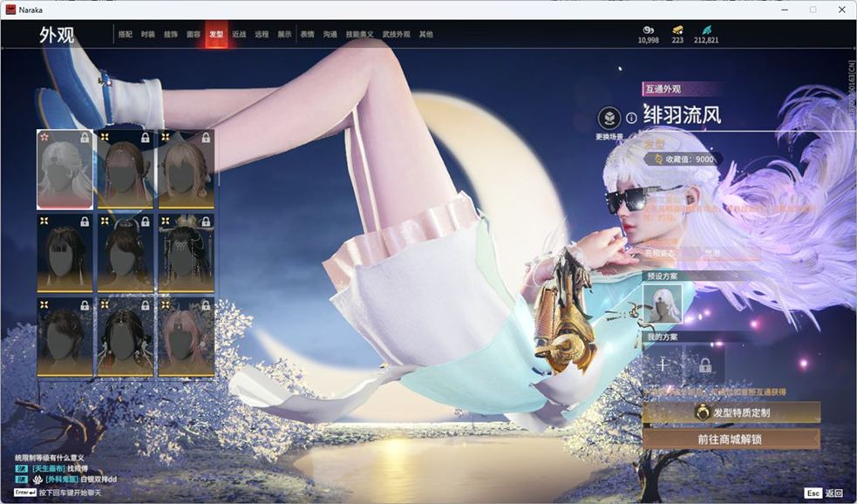Screen dimensions: 857x504
Task: Select the short dark hairstyle in bottom row left
Action: [65, 337]
